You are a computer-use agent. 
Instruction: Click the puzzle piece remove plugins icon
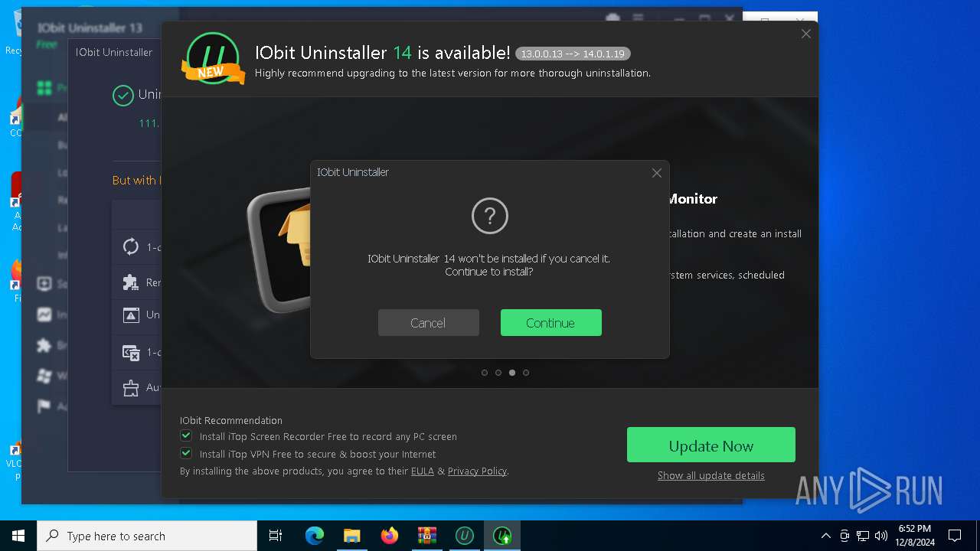coord(131,282)
